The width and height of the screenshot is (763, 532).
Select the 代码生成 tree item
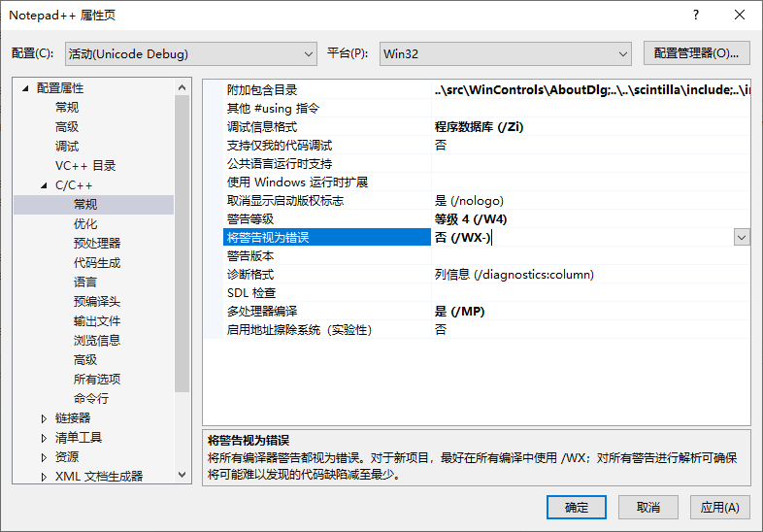click(x=97, y=263)
